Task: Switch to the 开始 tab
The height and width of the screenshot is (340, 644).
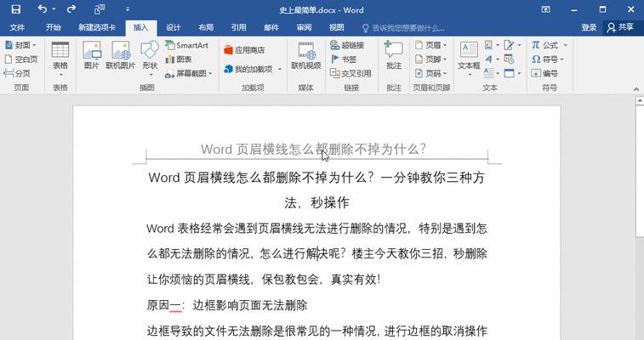Action: [54, 27]
